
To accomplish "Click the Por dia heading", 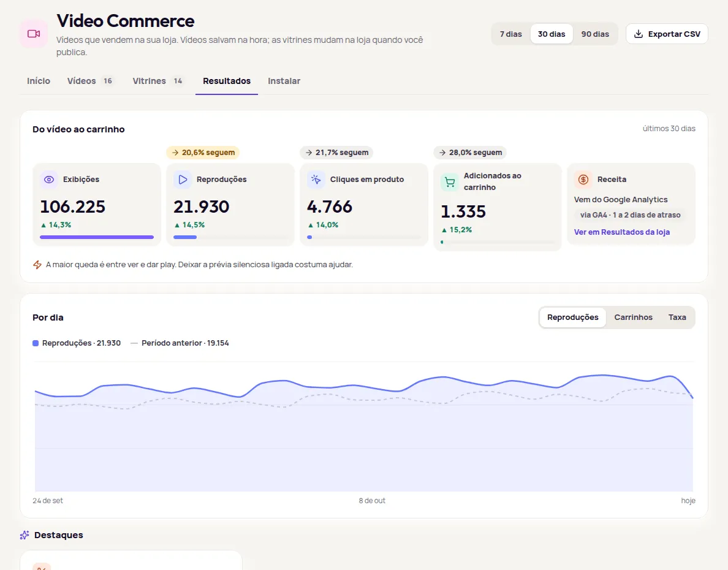I will (48, 317).
